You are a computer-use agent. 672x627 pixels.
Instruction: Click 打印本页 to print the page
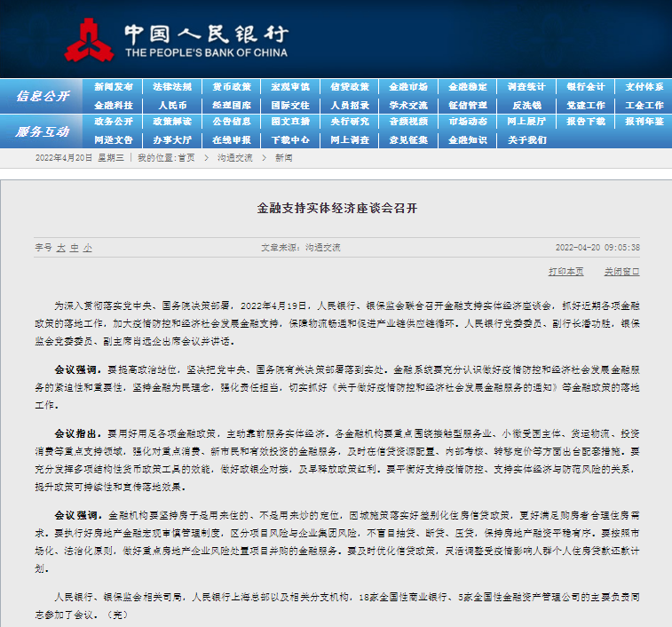point(565,272)
